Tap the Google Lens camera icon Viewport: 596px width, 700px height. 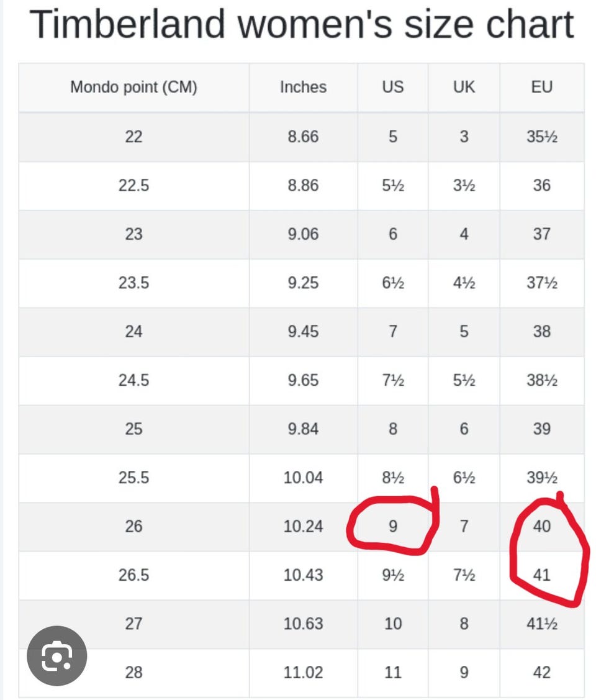click(56, 655)
